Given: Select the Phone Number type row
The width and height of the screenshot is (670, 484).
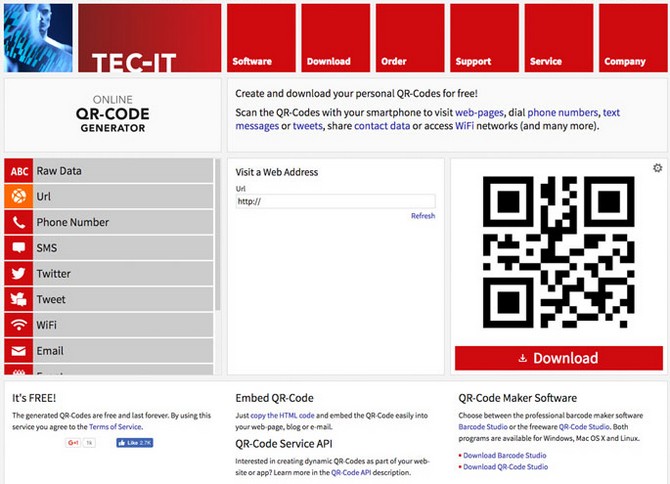Looking at the screenshot, I should tap(109, 222).
